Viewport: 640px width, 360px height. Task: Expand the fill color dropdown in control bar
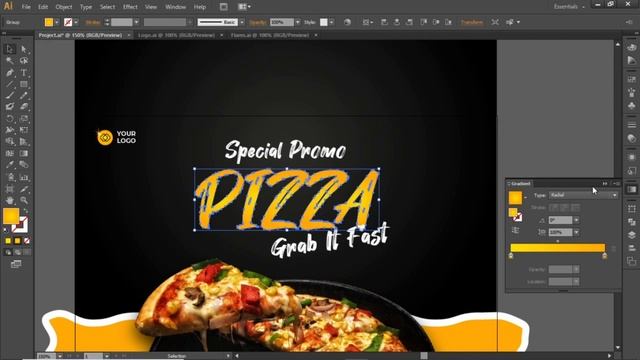pos(57,22)
